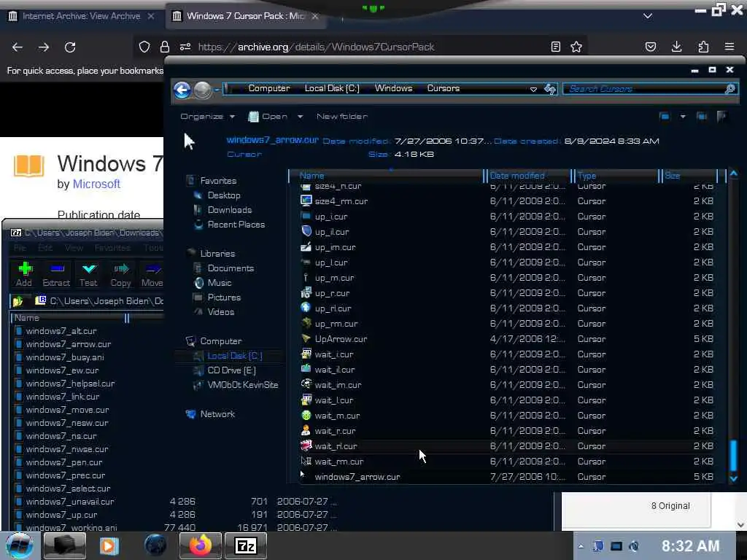This screenshot has width=747, height=560.
Task: Open the view options dropdown arrow
Action: (x=683, y=116)
